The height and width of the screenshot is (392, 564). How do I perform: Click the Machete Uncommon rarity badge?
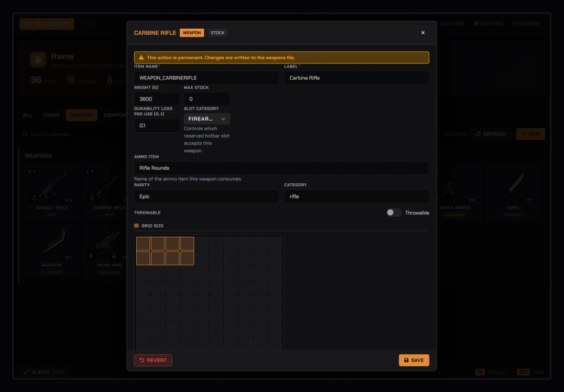click(x=52, y=273)
